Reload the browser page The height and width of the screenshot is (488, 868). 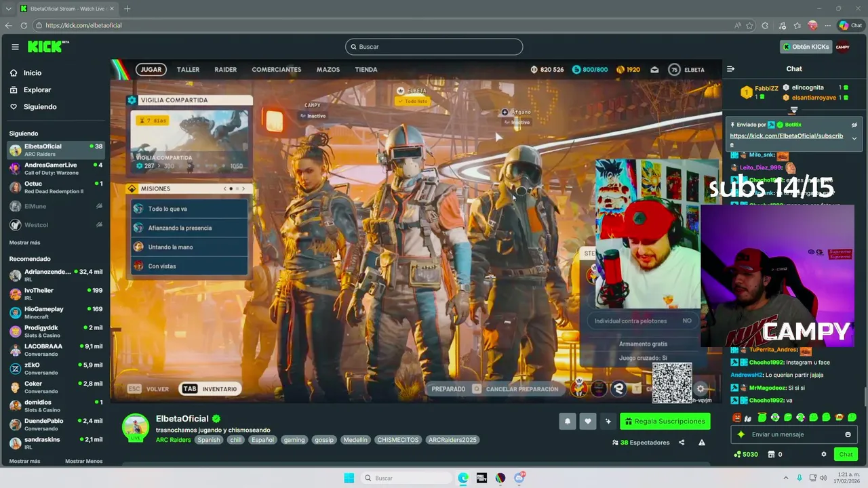click(x=24, y=26)
